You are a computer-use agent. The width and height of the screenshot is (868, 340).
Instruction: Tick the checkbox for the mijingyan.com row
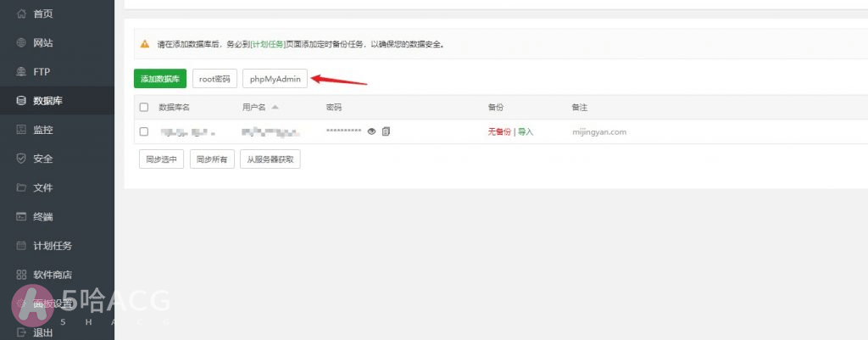144,131
